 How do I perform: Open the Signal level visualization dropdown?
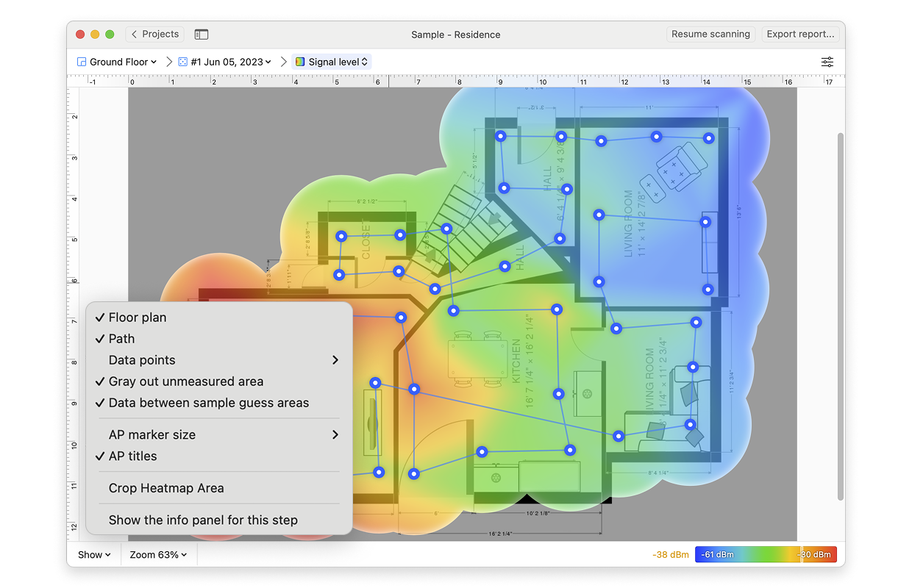pos(332,62)
